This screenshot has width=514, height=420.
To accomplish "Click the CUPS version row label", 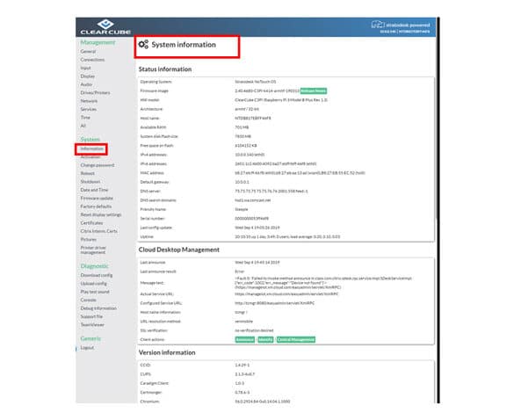I will click(146, 374).
